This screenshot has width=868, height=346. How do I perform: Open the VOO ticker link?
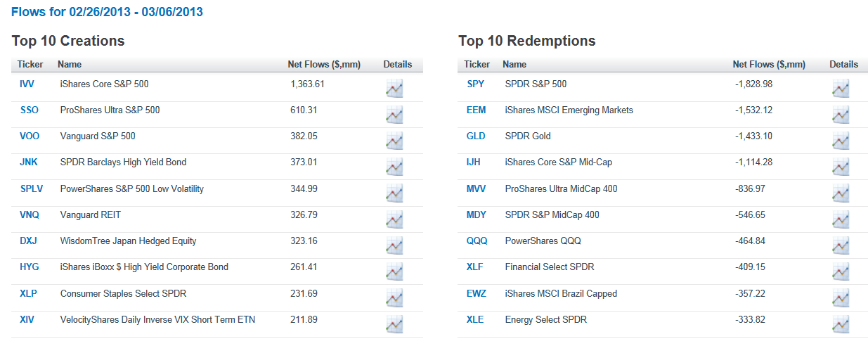30,136
